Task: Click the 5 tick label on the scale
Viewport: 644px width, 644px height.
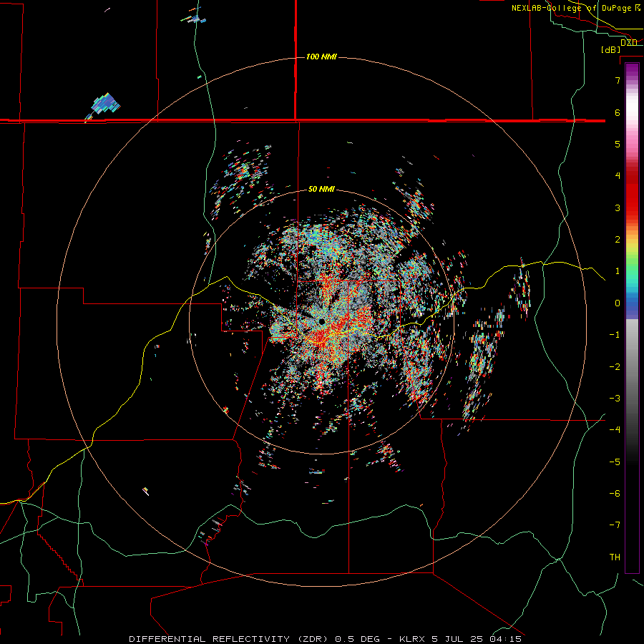Action: coord(618,144)
